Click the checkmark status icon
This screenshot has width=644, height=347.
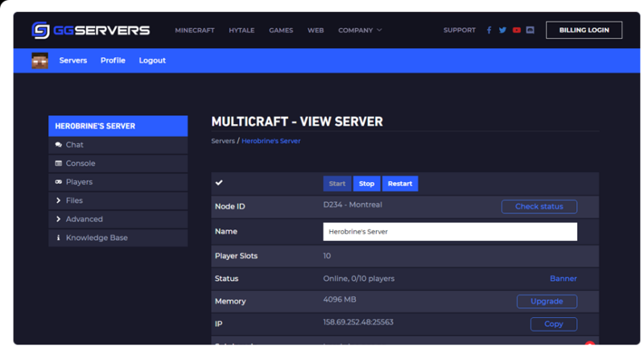click(x=219, y=183)
